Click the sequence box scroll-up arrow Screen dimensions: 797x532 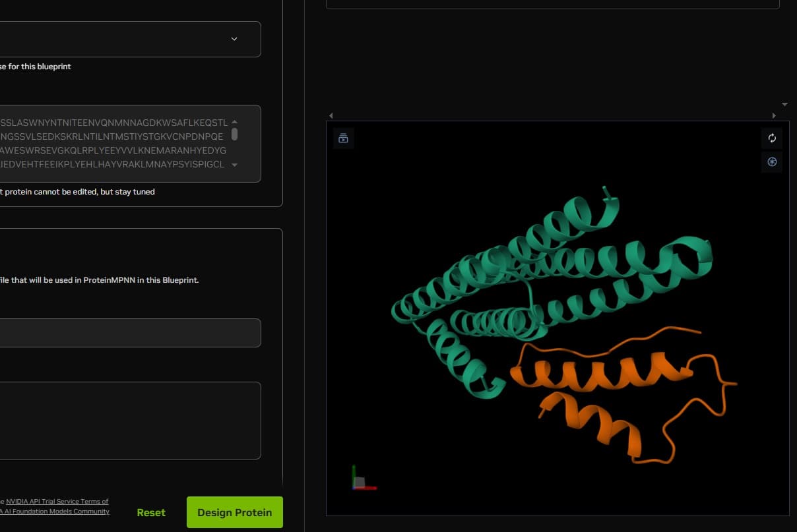coord(234,122)
